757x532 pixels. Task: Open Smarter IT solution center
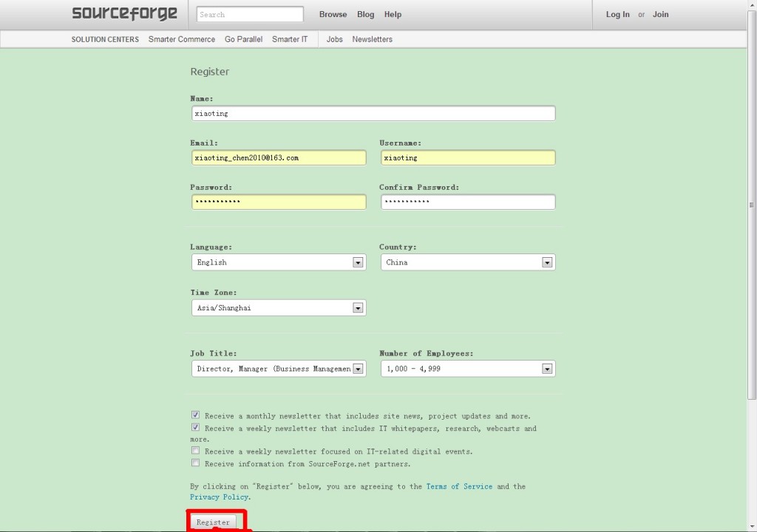click(x=290, y=40)
